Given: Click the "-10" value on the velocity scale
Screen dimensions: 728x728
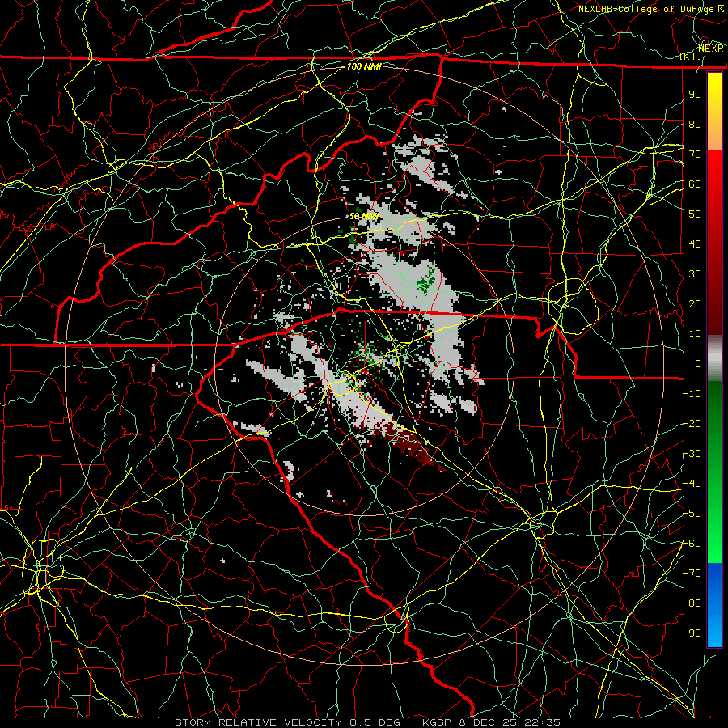Looking at the screenshot, I should coord(692,394).
